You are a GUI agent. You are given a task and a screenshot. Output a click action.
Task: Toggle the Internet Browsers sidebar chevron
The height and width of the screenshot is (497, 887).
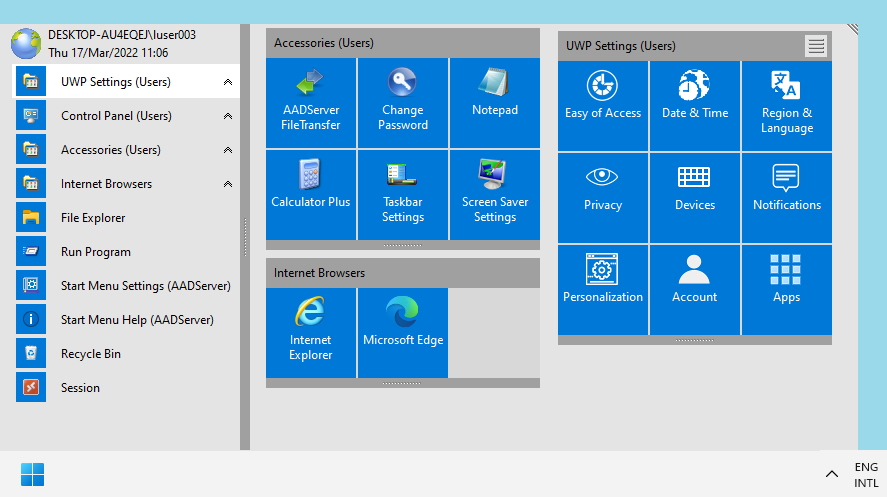228,184
